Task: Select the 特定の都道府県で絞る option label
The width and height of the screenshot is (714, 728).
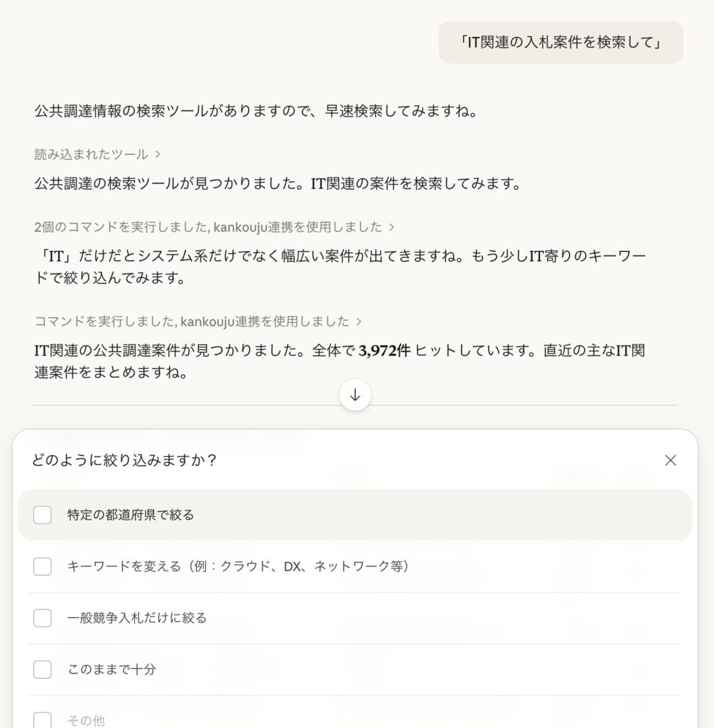Action: pos(131,515)
